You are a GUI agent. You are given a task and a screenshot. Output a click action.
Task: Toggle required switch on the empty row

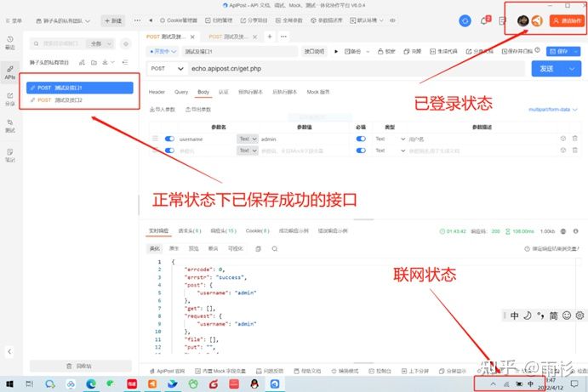coord(361,151)
